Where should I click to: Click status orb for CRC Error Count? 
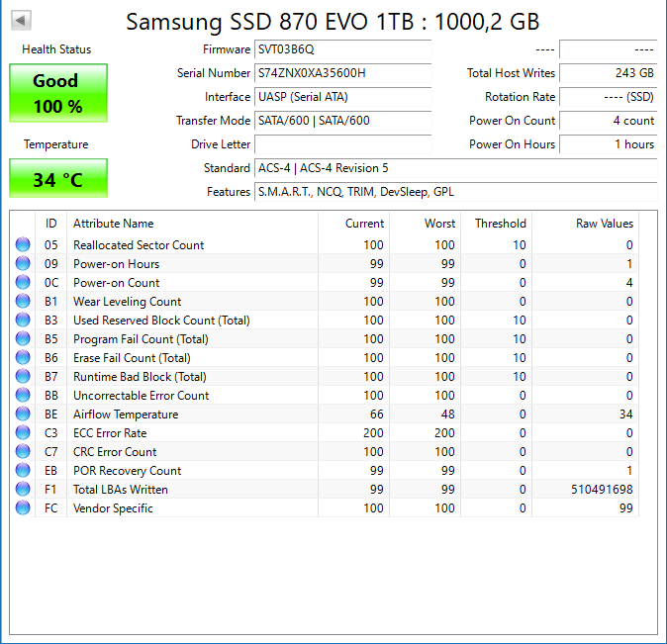(23, 452)
